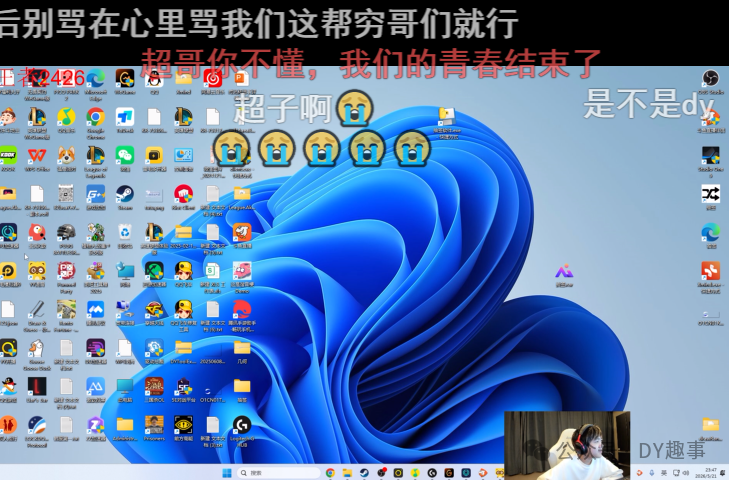The height and width of the screenshot is (480, 729).
Task: Launch Logitech G HUB shortcut
Action: 242,432
